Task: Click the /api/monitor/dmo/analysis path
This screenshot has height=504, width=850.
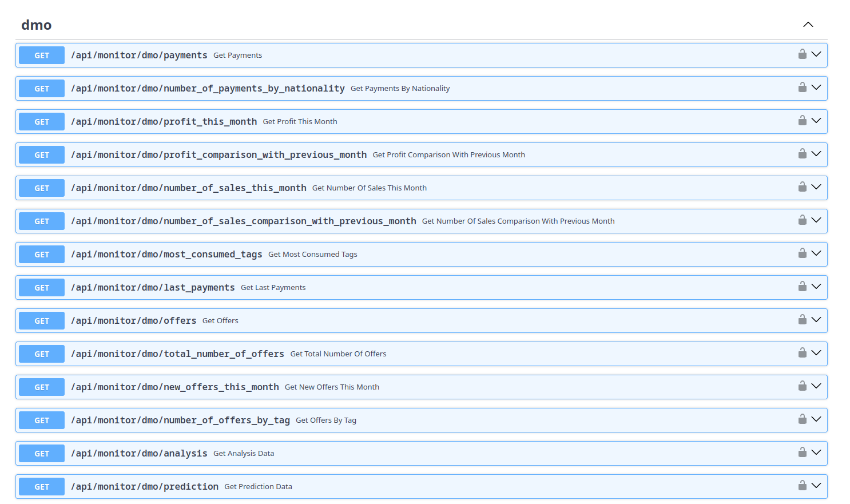Action: tap(138, 453)
